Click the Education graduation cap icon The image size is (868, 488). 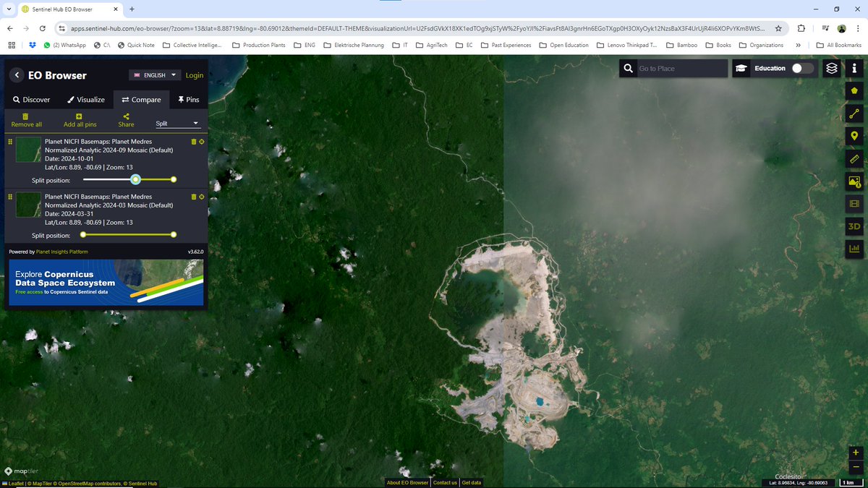point(741,68)
